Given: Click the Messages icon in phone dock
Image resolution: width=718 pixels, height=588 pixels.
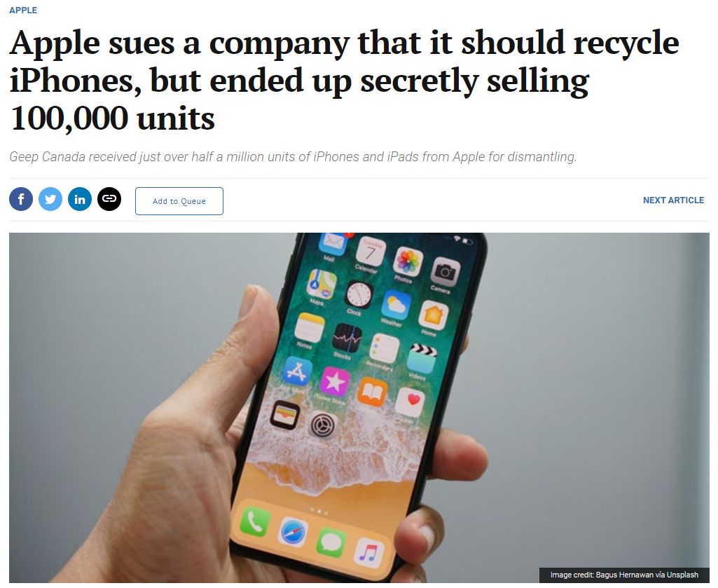Looking at the screenshot, I should tap(331, 542).
